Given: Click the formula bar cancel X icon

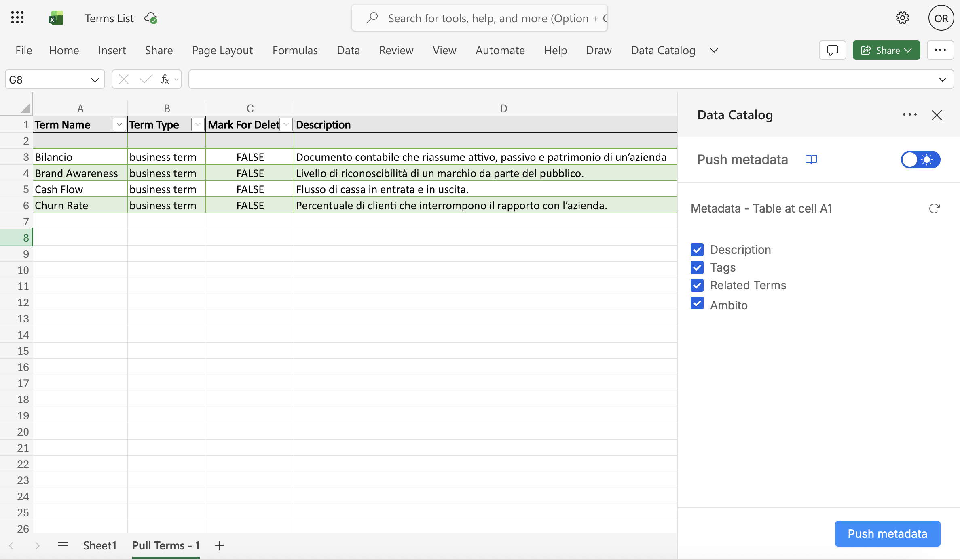Looking at the screenshot, I should 124,79.
